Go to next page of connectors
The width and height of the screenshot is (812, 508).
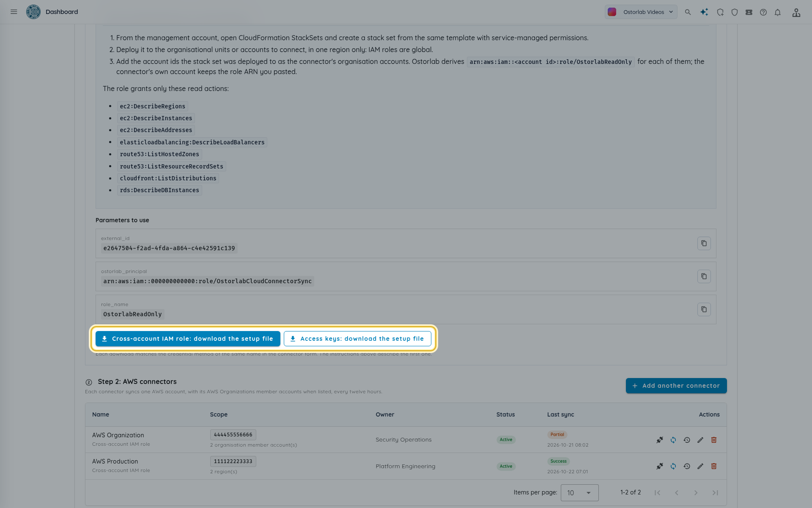(x=696, y=493)
